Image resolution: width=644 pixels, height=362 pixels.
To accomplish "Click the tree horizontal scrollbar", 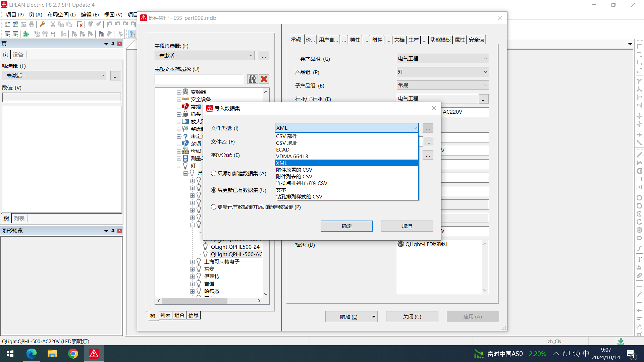I will pos(195,301).
